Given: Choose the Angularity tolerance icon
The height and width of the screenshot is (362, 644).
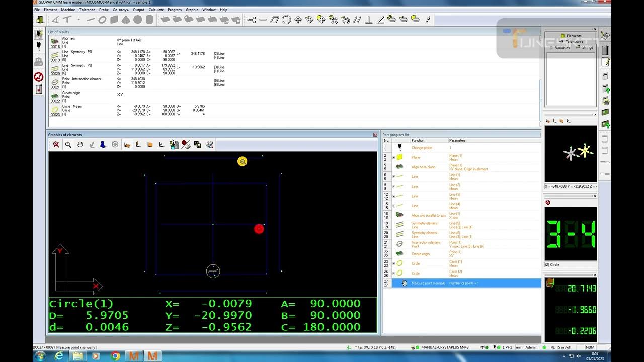Looking at the screenshot, I should pos(381,20).
